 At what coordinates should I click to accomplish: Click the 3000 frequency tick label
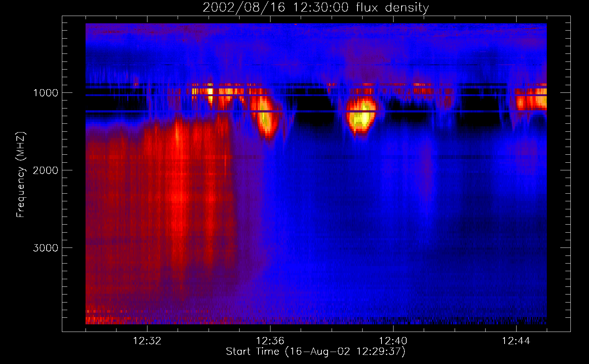(46, 248)
